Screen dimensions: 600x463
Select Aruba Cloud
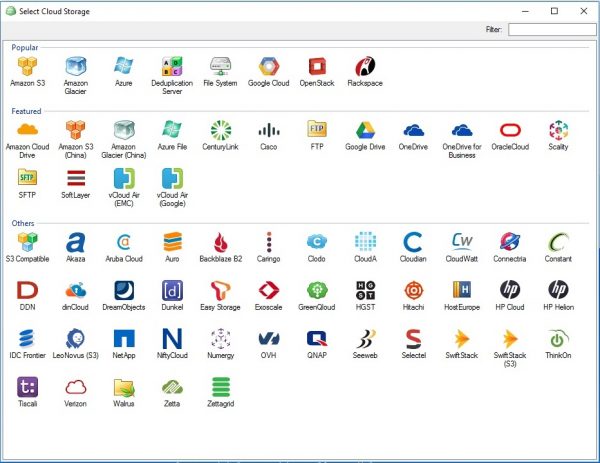pos(124,242)
